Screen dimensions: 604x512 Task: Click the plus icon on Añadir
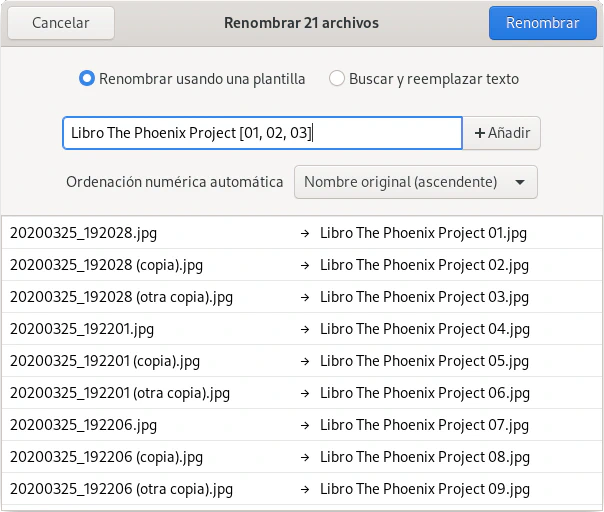click(x=480, y=133)
